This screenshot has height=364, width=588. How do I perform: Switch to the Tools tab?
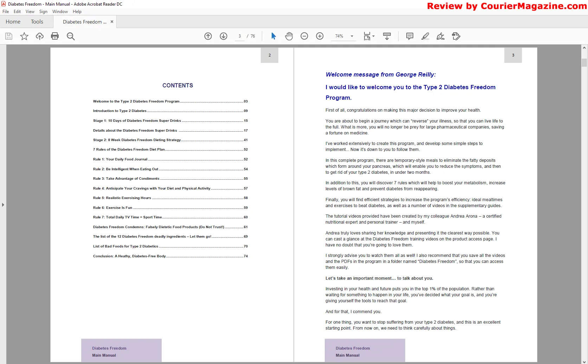point(37,22)
